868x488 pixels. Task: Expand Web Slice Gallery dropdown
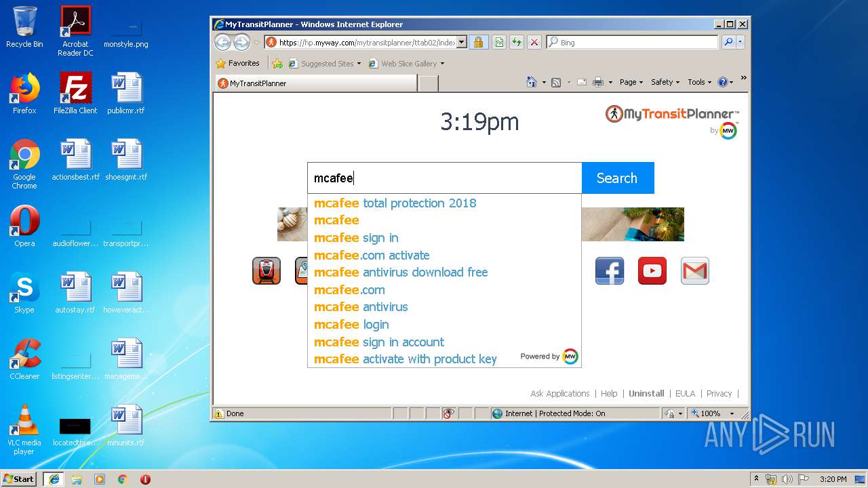442,64
